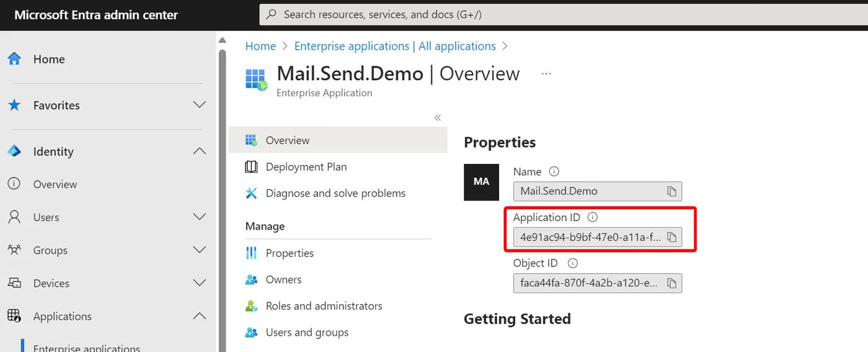Click the Manage section label
This screenshot has width=868, height=352.
point(265,226)
